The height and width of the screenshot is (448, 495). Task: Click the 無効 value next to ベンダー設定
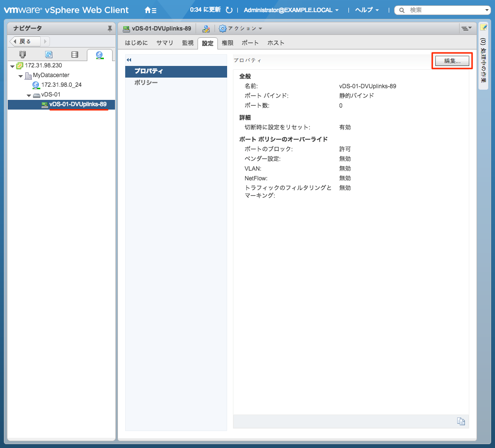[x=345, y=159]
